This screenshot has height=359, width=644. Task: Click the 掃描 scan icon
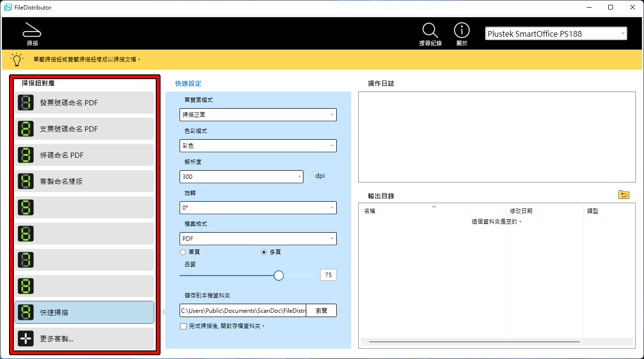(32, 33)
